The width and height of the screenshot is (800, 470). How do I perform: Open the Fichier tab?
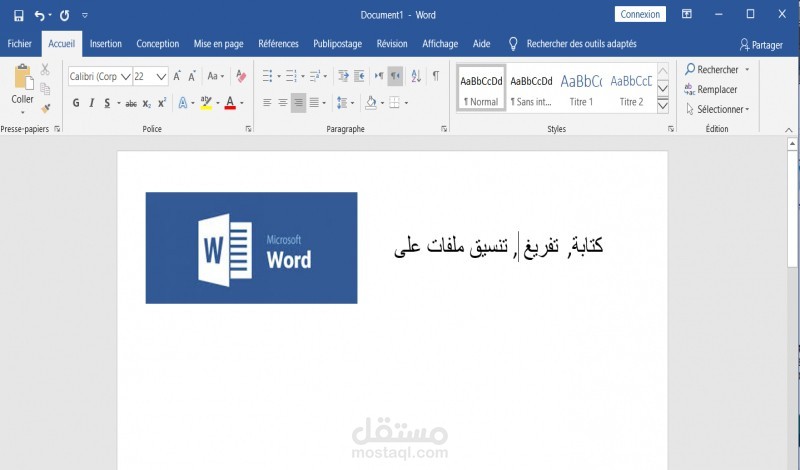coord(19,44)
